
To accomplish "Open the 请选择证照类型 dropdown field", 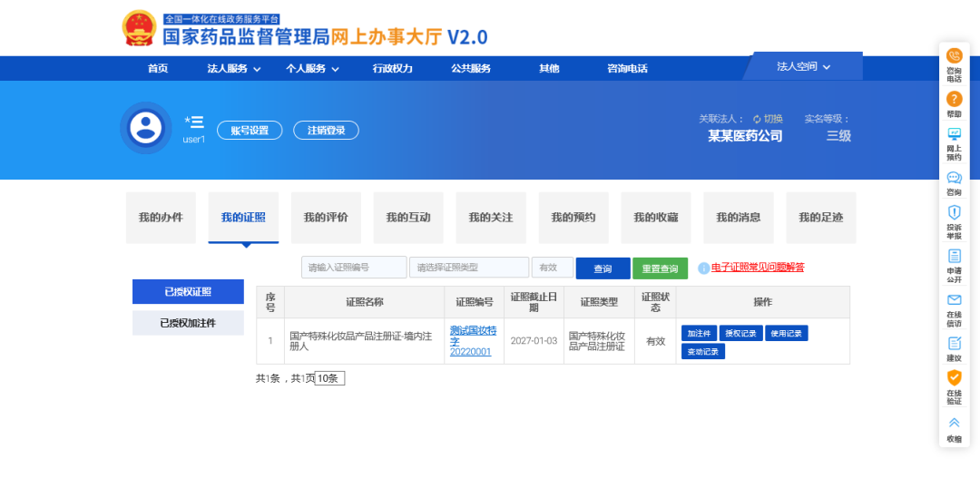I will (x=468, y=268).
